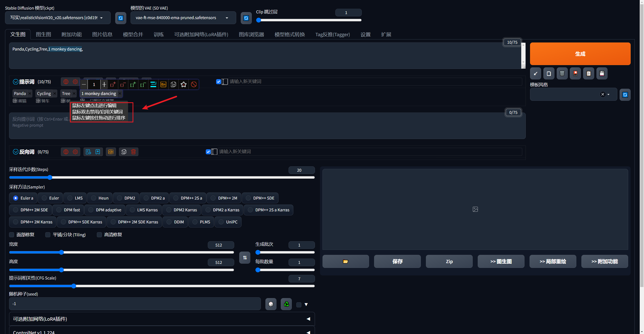Screen dimensions: 644x334
Task: Click the dice random seed icon
Action: 271,304
